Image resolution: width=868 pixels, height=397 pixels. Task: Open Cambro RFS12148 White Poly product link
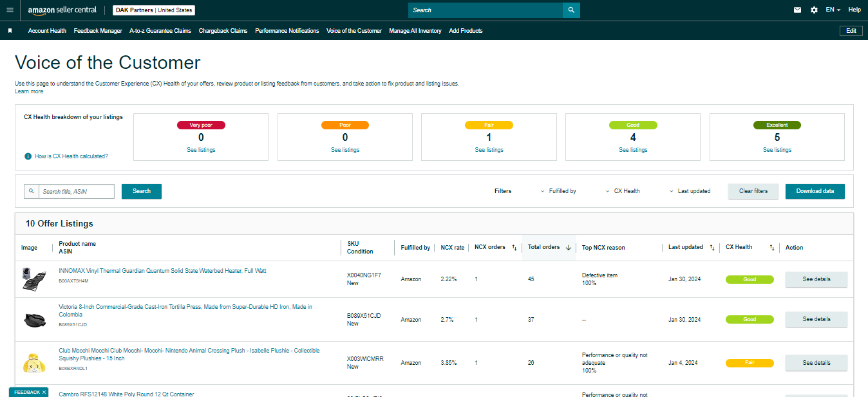coord(126,394)
